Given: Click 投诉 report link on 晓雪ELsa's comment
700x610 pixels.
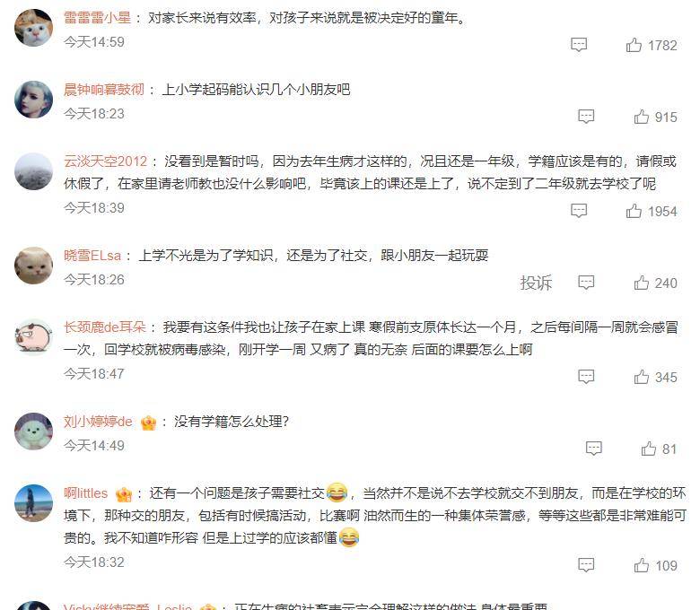Looking at the screenshot, I should click(x=536, y=283).
